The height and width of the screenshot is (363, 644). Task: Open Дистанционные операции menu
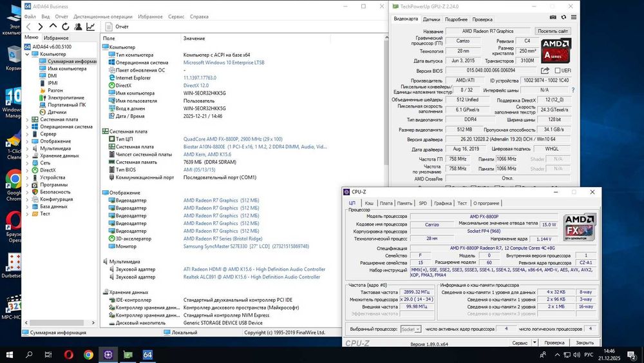103,17
